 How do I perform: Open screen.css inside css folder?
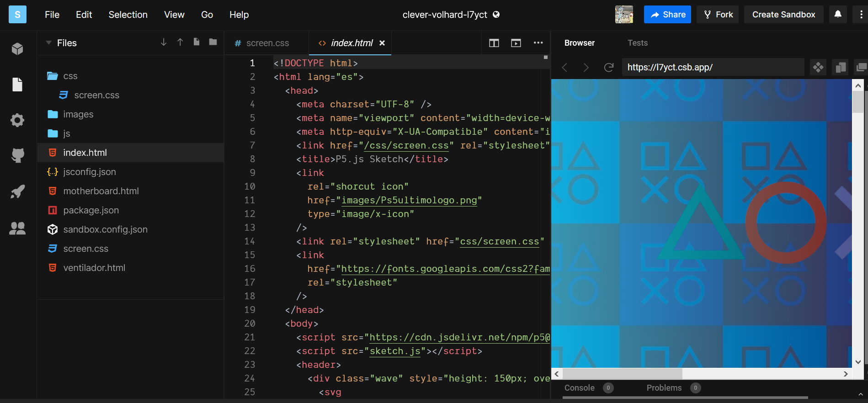(x=96, y=95)
